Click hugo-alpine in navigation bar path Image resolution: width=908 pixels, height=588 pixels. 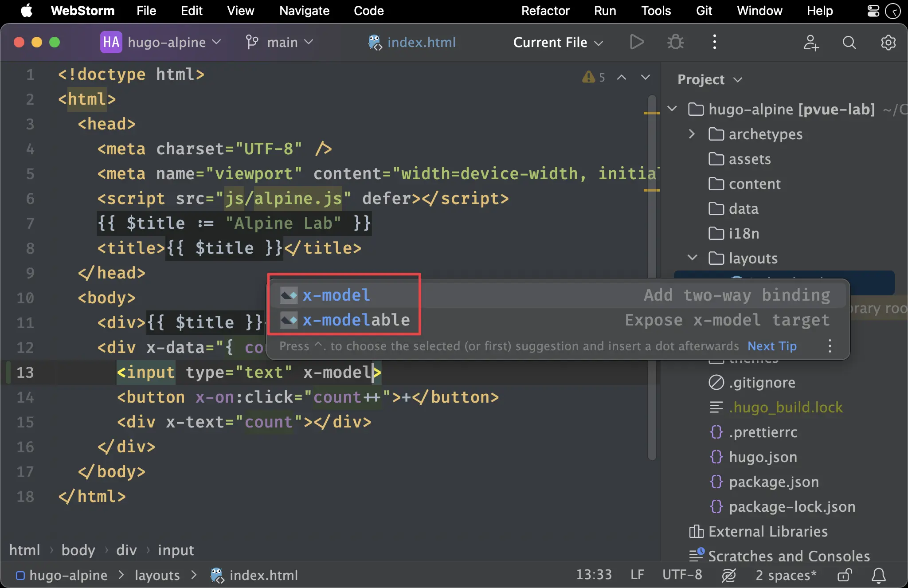pyautogui.click(x=68, y=575)
